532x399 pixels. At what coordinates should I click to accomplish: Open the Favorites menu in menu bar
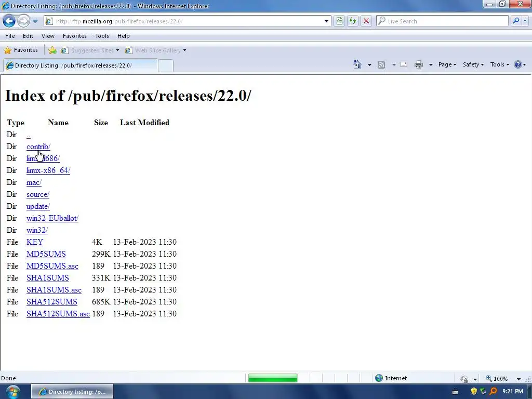[x=75, y=36]
